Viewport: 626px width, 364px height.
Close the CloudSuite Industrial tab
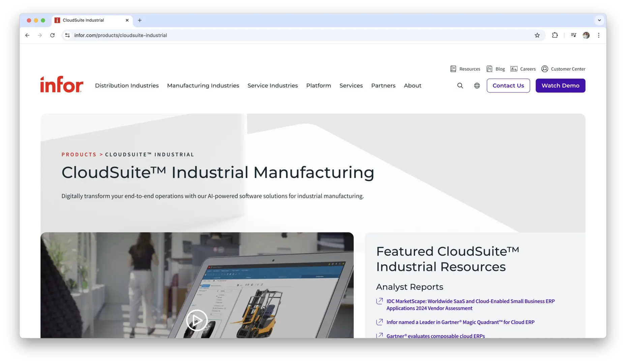click(127, 20)
